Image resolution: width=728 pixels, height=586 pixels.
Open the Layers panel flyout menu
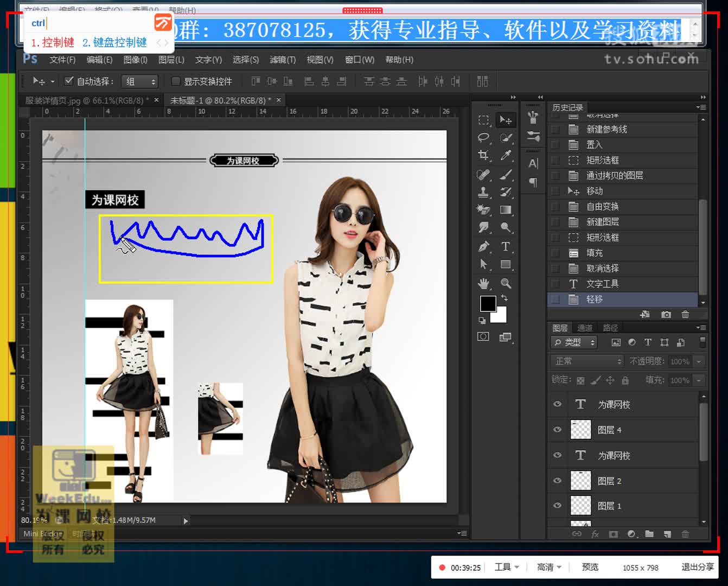[701, 328]
